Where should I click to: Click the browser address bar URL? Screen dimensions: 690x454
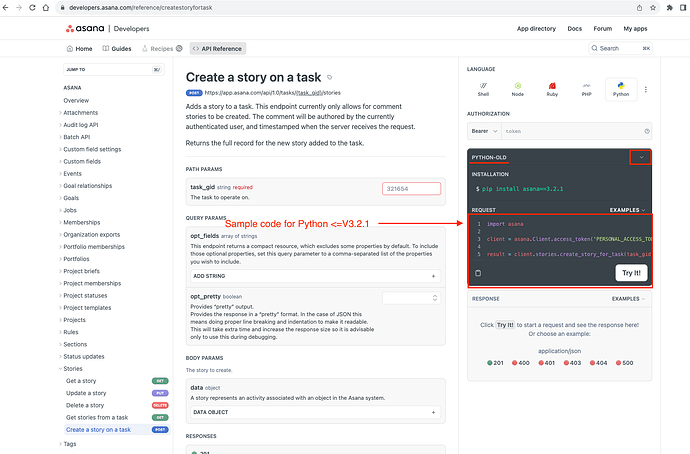pyautogui.click(x=141, y=7)
